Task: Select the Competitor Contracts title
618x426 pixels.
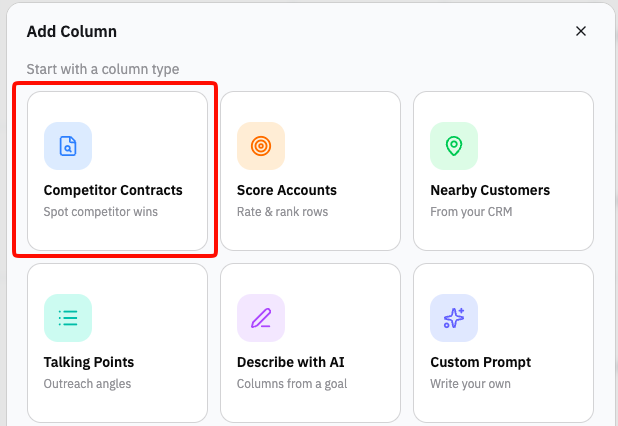Action: pyautogui.click(x=113, y=190)
